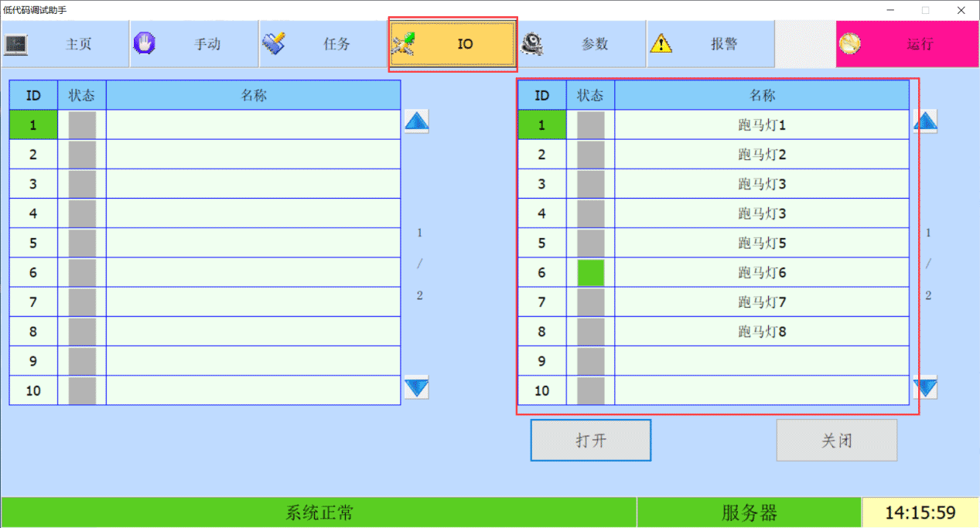Click the monitor icon on 主页 tab
This screenshot has height=528, width=980.
click(x=16, y=44)
